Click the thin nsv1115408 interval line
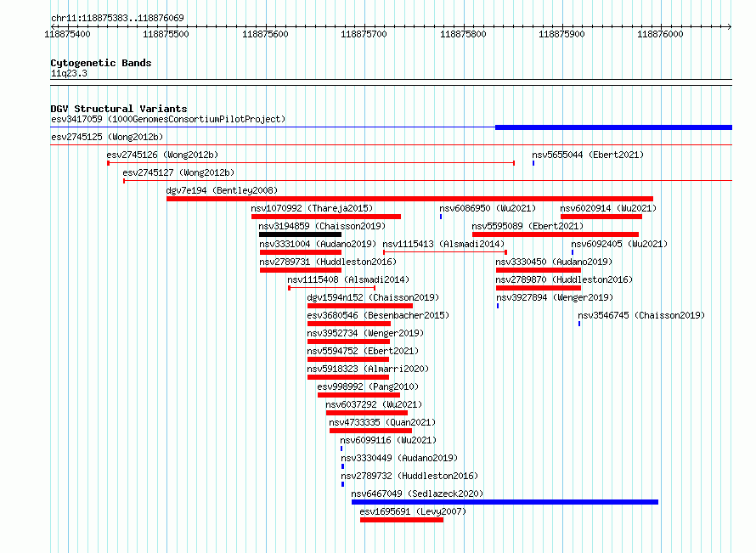This screenshot has width=756, height=553. [332, 288]
